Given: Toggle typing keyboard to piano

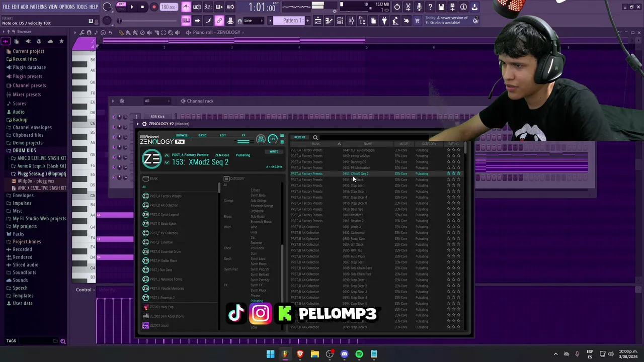Looking at the screenshot, I should tap(186, 21).
